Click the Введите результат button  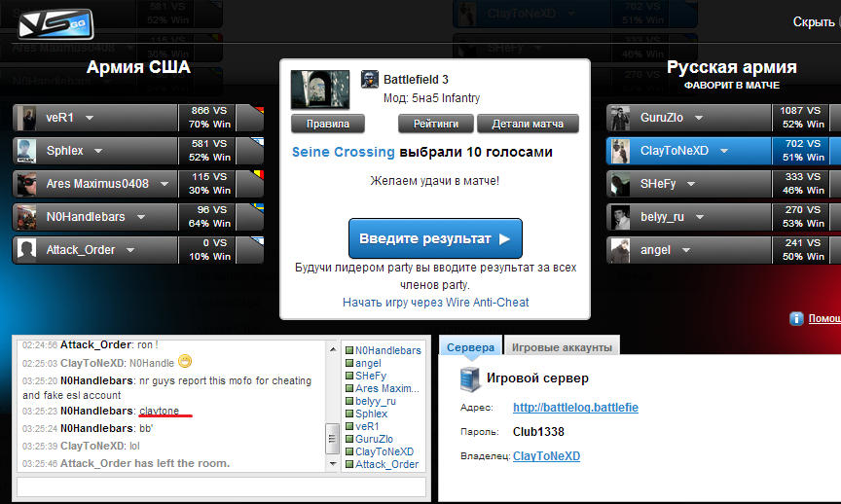pos(435,238)
